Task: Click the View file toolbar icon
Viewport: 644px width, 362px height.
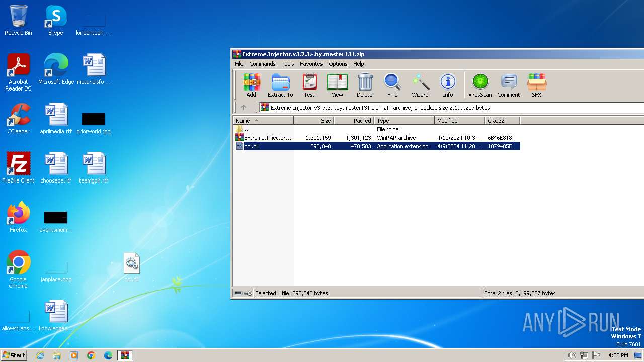Action: tap(337, 85)
